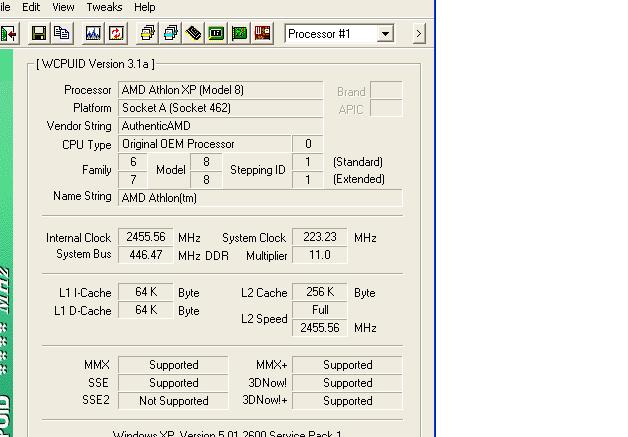Open the View menu
Screen dimensions: 628x437
63,7
